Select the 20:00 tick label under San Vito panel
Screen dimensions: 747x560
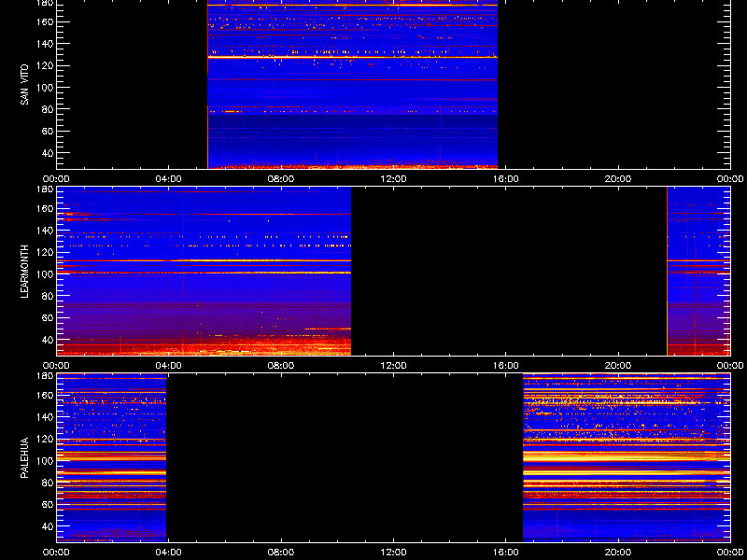618,179
